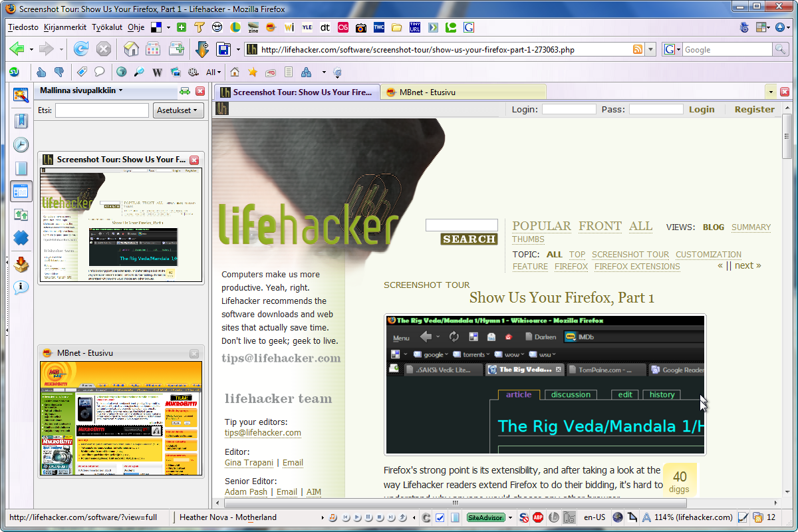Open the FIREFOX EXTENSIONS topic link
The height and width of the screenshot is (532, 798).
pos(637,267)
